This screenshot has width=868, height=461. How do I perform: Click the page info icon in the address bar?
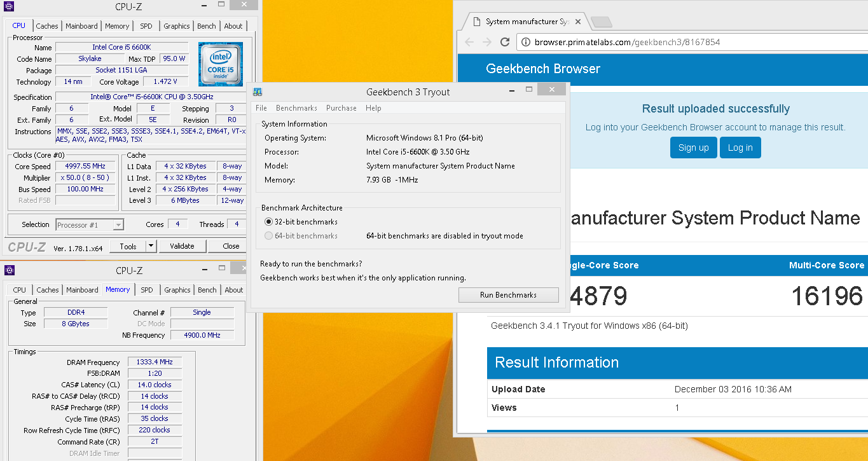coord(527,43)
